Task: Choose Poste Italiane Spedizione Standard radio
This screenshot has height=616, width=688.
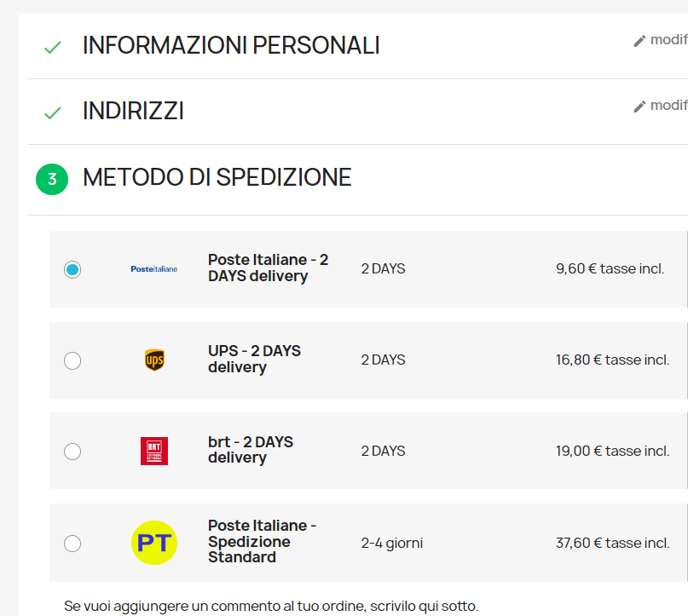Action: (72, 543)
